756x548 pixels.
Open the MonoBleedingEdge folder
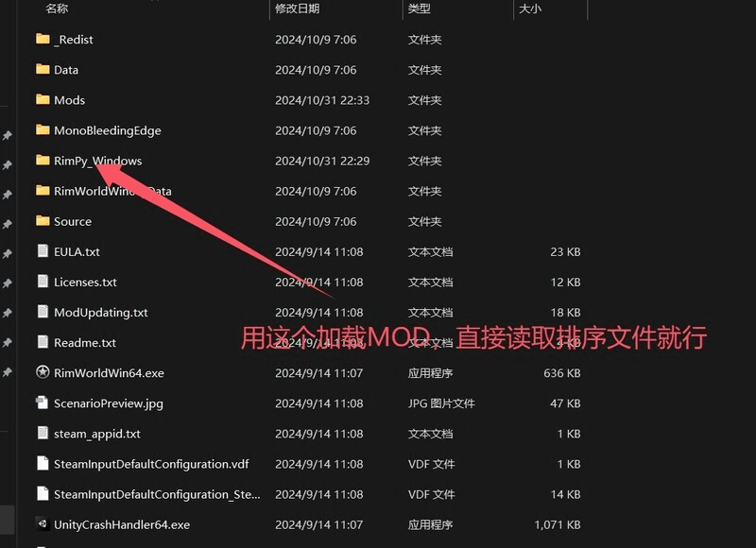[x=102, y=130]
